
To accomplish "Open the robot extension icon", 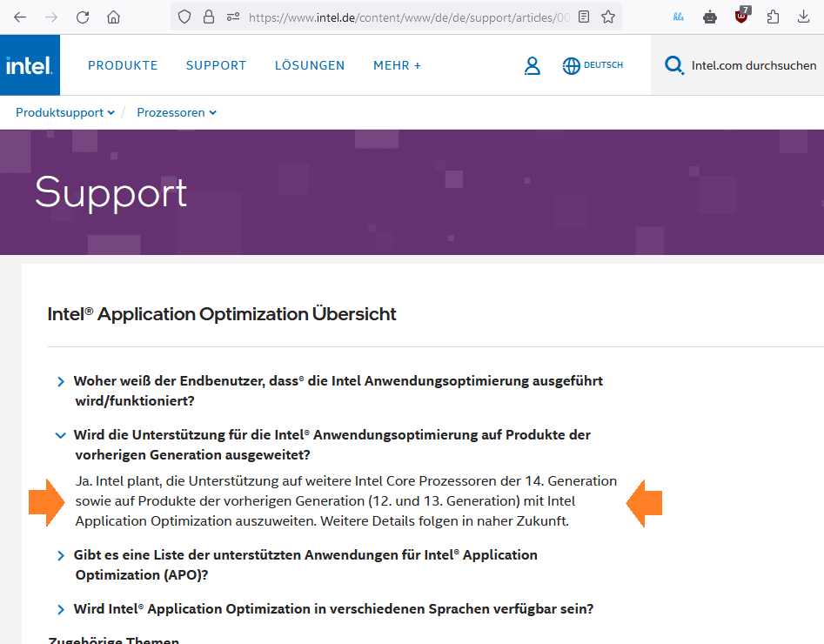I will tap(710, 17).
